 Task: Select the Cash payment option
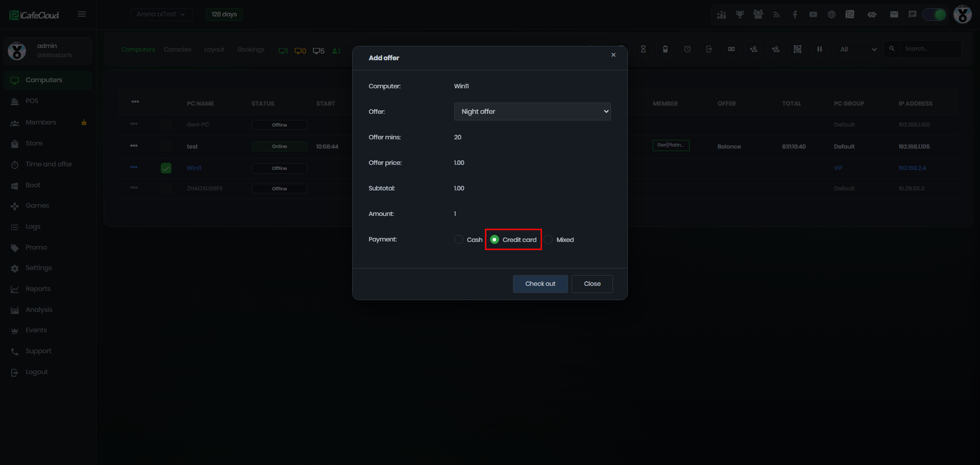pos(468,239)
